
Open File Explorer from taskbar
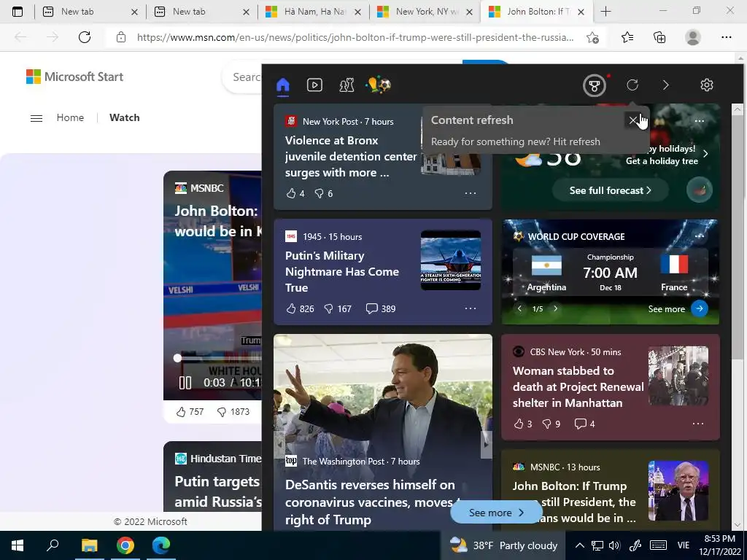click(x=89, y=545)
